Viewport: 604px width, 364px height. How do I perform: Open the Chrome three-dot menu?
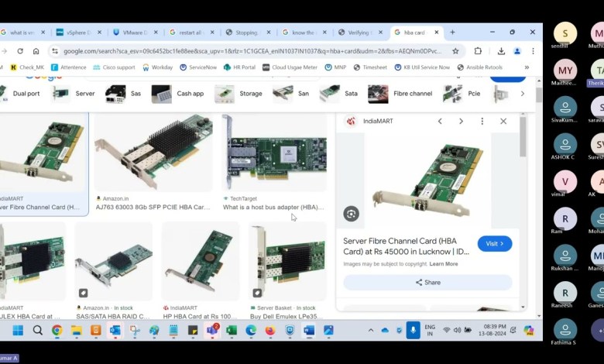533,51
